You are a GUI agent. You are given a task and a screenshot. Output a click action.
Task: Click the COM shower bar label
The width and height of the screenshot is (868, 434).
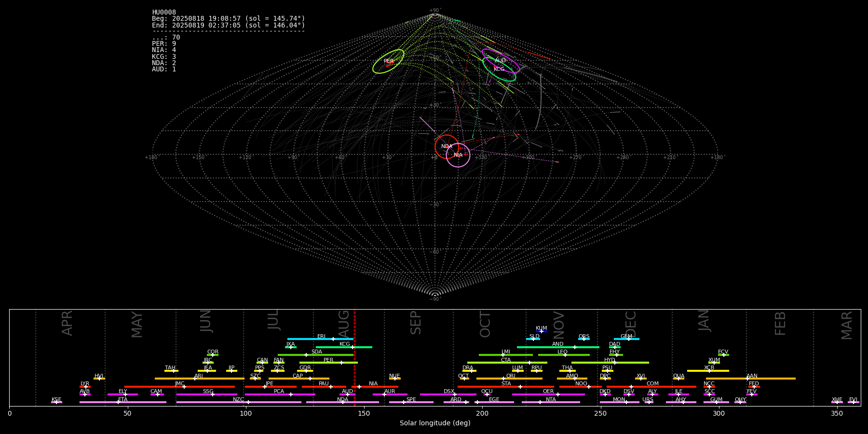click(x=653, y=384)
